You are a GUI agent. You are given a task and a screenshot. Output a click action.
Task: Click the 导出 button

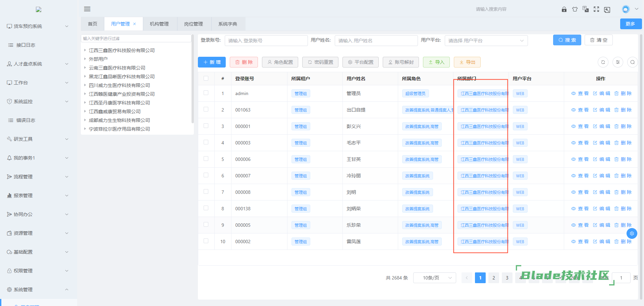tap(467, 62)
